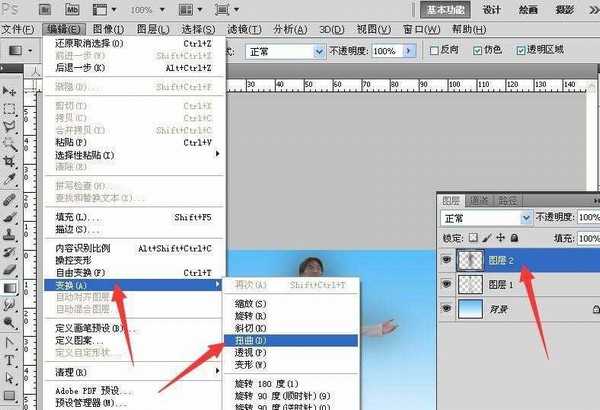Switch to 绘画 workspace
The width and height of the screenshot is (600, 410).
click(x=528, y=10)
